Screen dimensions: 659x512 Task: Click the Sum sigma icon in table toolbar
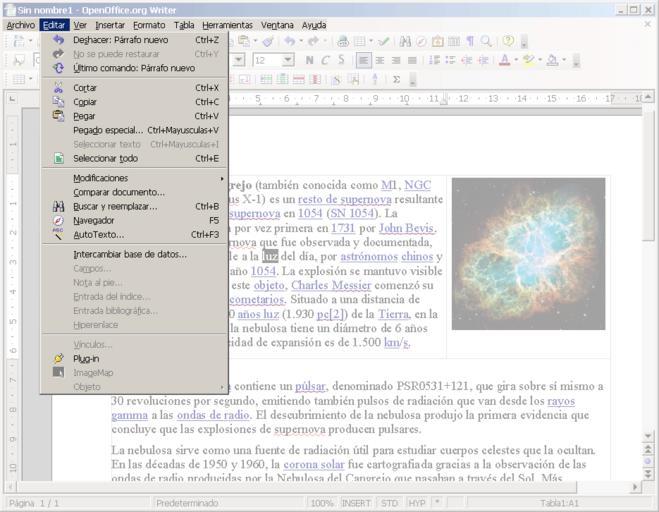[397, 79]
